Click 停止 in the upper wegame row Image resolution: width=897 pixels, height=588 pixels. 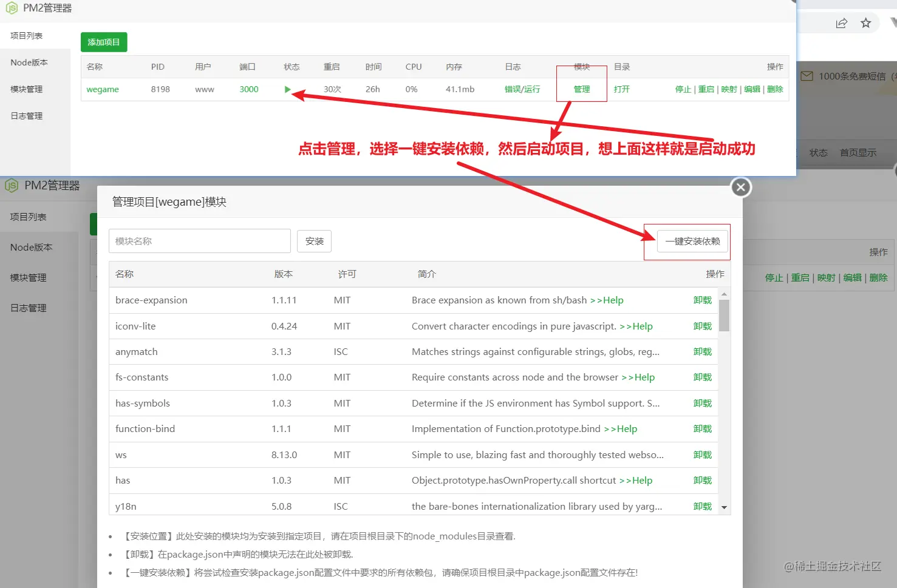pos(683,89)
